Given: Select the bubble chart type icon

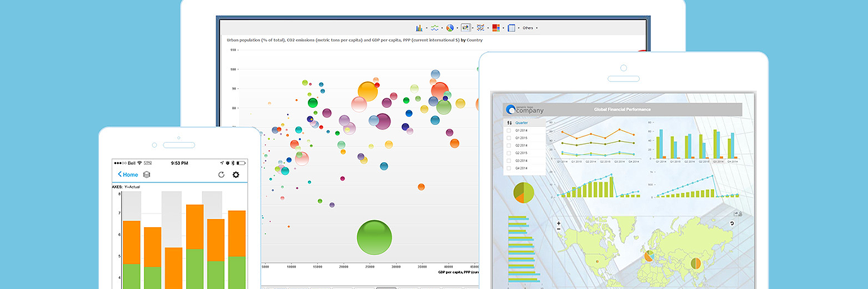Looking at the screenshot, I should pos(466,28).
